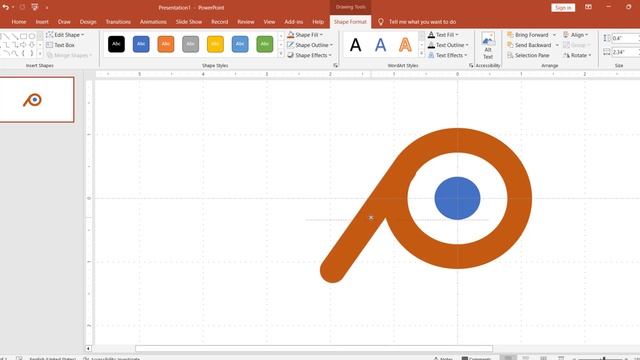
Task: Click Bring Forward
Action: pos(528,35)
